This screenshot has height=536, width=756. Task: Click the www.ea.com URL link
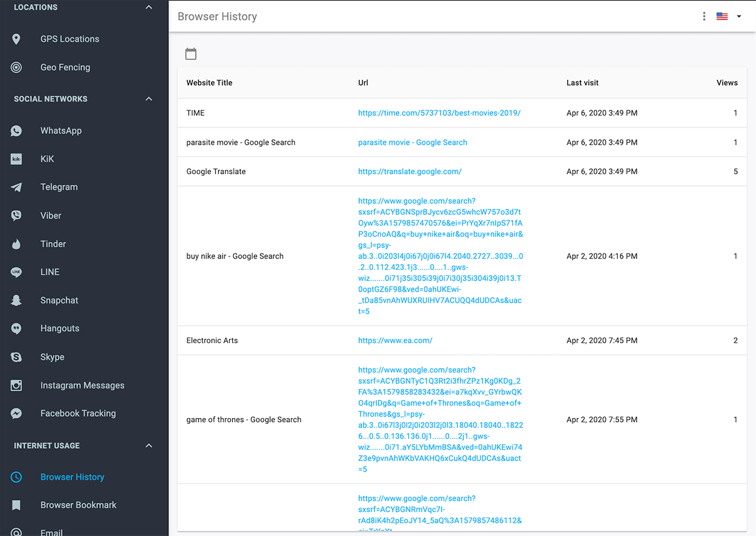point(395,340)
